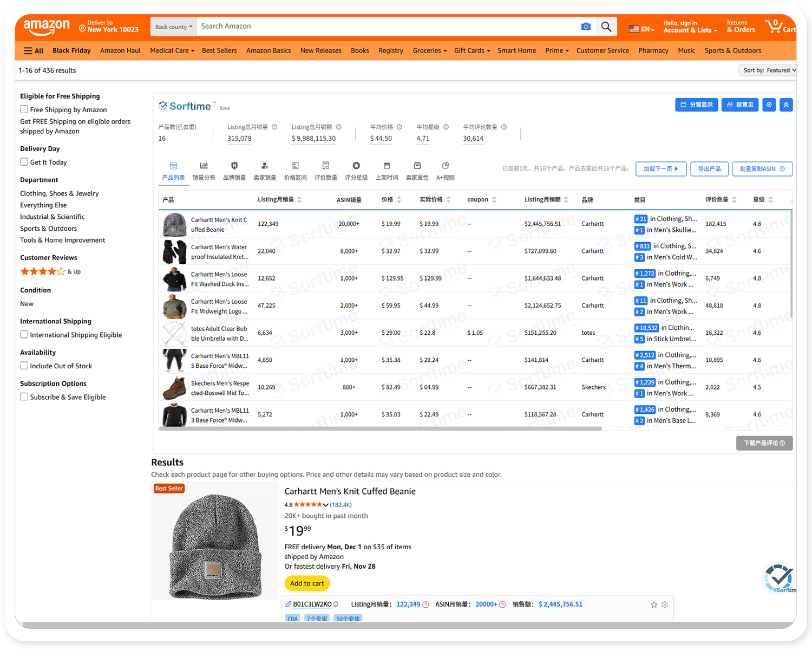Switch to the 销量分布 tab

coord(204,171)
